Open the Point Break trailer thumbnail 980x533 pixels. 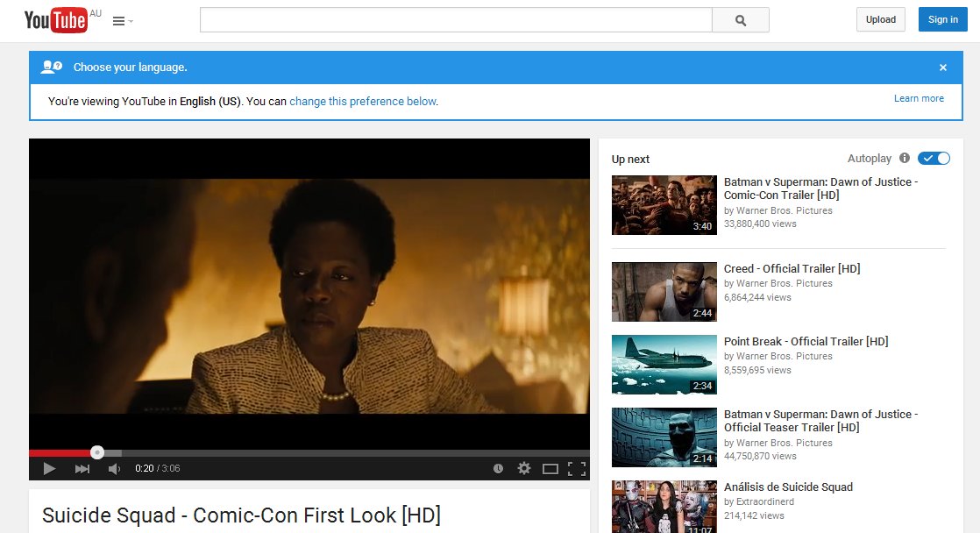pyautogui.click(x=664, y=365)
